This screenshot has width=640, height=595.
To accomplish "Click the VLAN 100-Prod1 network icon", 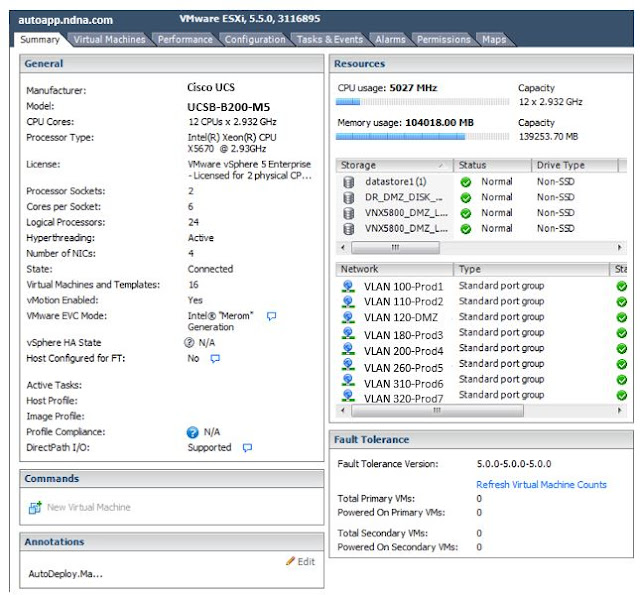I will 348,286.
